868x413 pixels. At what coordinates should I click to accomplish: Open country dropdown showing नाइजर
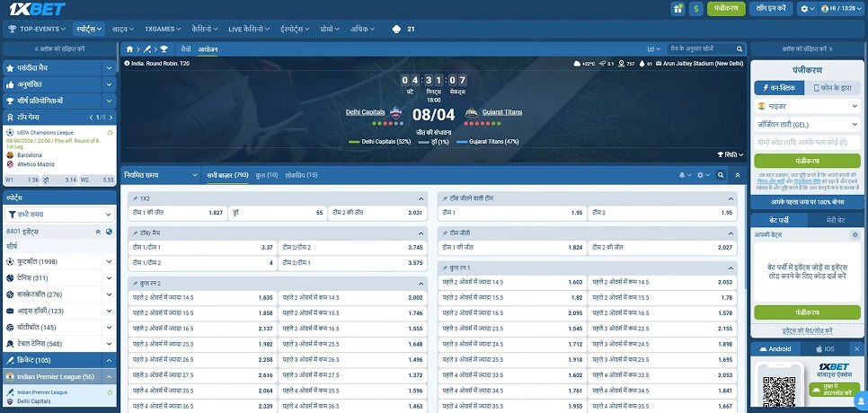tap(807, 106)
